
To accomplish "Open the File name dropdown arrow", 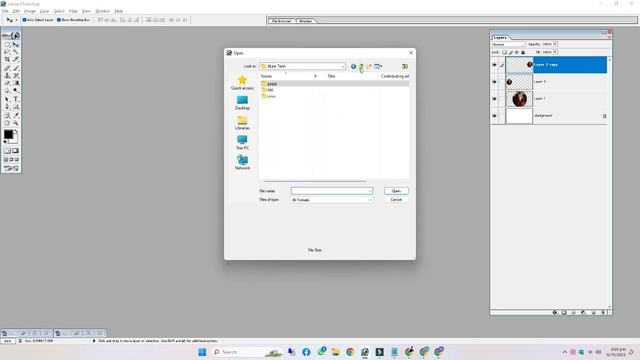I will [x=369, y=191].
